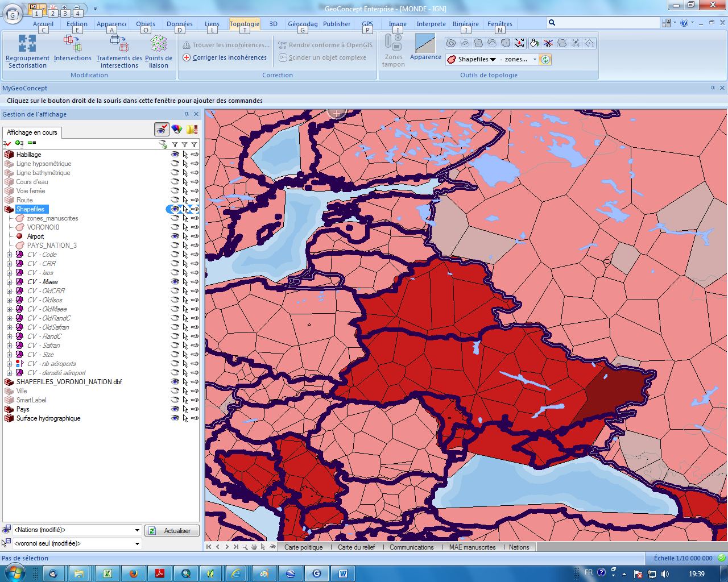Toggle visibility eye for Habillage layer
This screenshot has height=582, width=728.
175,155
